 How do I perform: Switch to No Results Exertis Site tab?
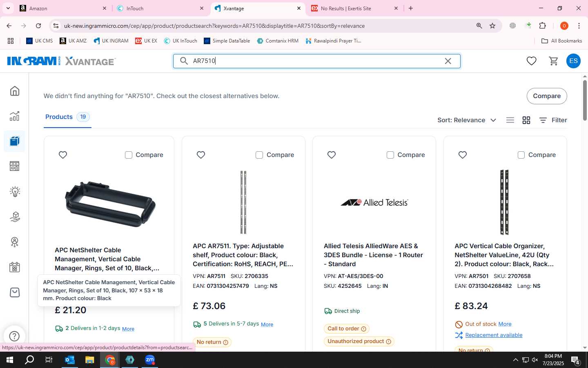[354, 8]
